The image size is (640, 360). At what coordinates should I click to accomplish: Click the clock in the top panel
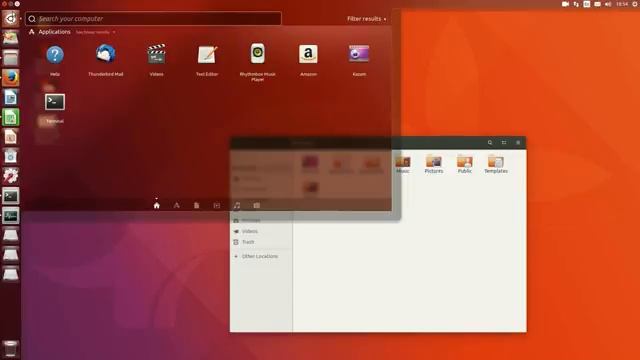pyautogui.click(x=622, y=4)
